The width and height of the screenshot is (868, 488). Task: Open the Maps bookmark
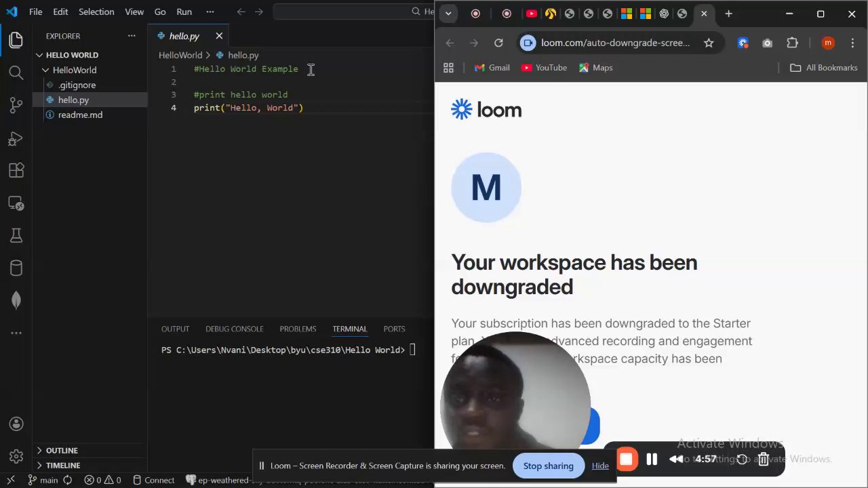pos(595,68)
